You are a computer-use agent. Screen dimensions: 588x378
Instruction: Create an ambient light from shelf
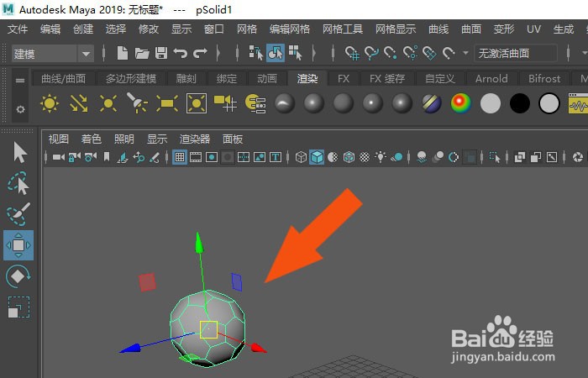click(x=50, y=103)
